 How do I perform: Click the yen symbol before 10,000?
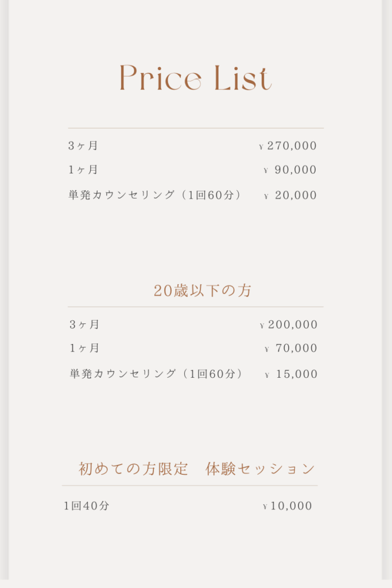(x=265, y=507)
